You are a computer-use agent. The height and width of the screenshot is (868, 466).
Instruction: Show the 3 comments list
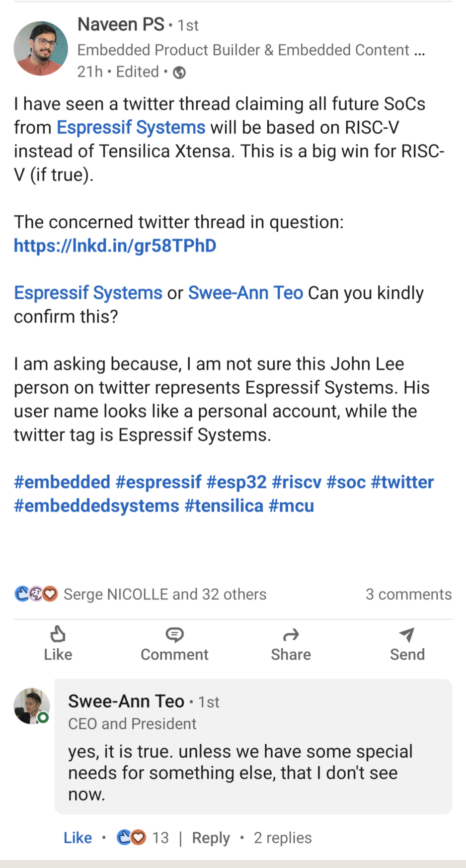click(x=408, y=594)
